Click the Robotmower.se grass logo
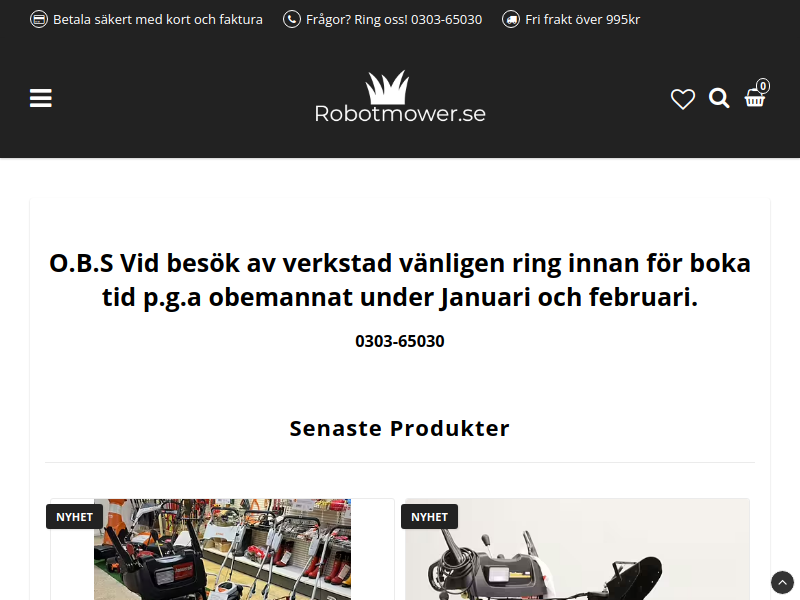The image size is (800, 600). tap(388, 87)
